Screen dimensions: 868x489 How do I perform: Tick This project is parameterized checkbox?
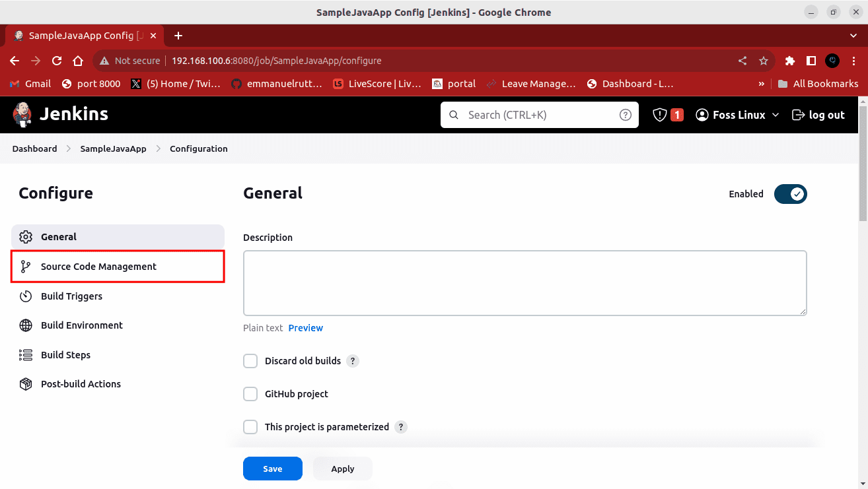(x=250, y=427)
